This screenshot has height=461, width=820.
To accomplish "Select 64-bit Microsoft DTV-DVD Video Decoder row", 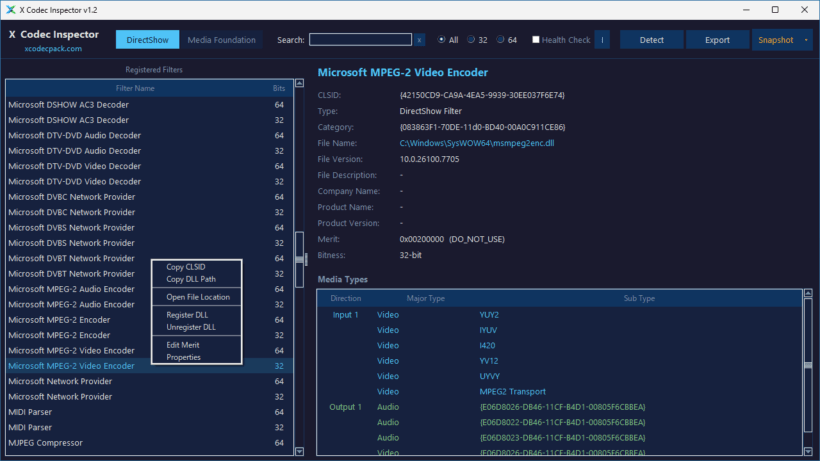I will tap(149, 166).
